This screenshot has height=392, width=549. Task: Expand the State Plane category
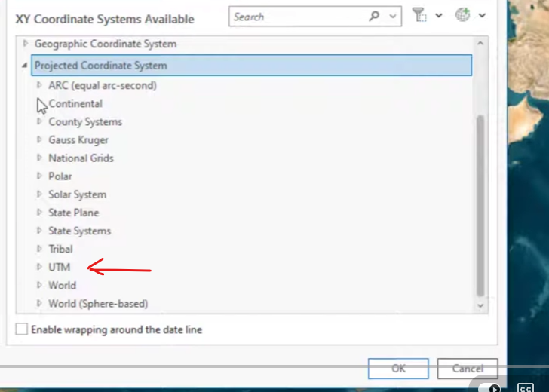coord(39,212)
